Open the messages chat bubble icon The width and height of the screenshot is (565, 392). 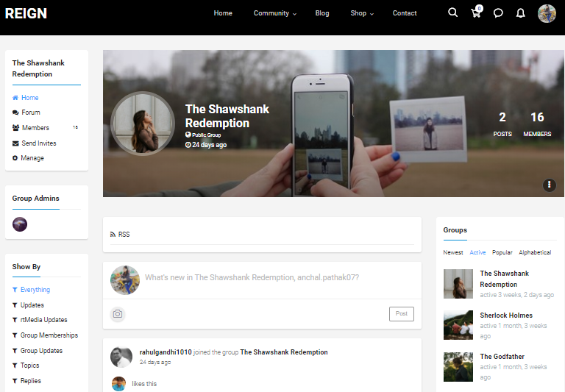click(498, 13)
